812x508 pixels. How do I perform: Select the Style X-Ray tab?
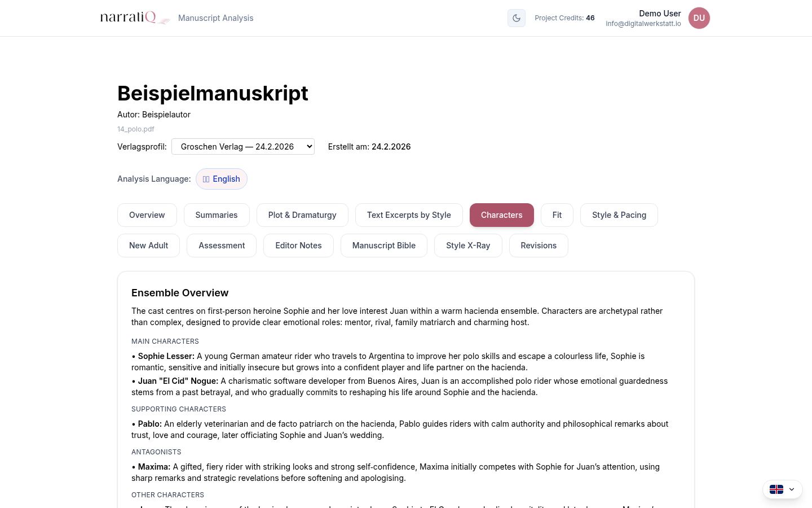click(x=468, y=246)
